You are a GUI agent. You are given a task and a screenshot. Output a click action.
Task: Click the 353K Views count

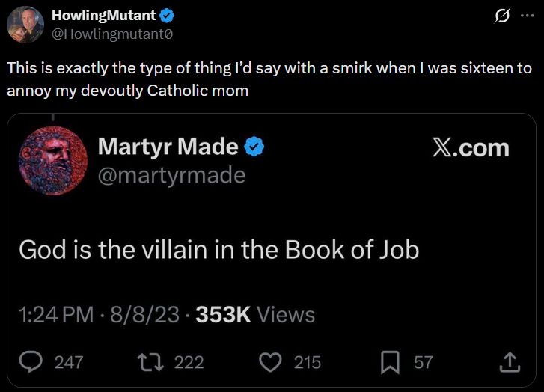tap(255, 315)
